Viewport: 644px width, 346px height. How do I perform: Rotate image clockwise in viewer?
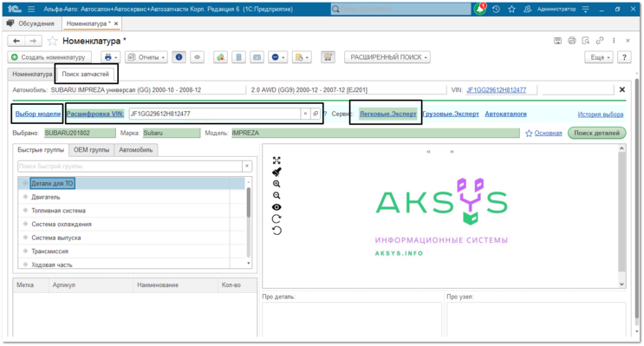coord(276,219)
